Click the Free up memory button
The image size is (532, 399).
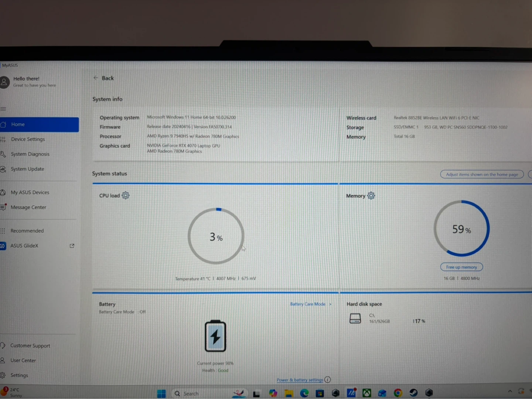pyautogui.click(x=461, y=267)
